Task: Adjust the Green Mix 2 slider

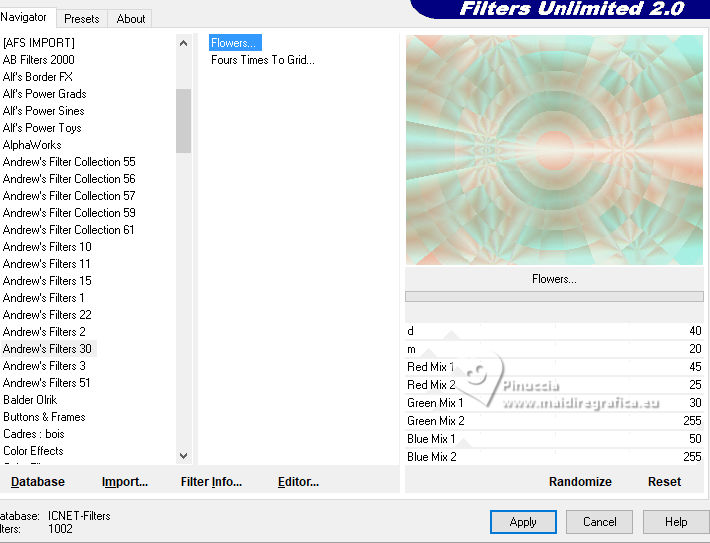Action: tap(554, 421)
